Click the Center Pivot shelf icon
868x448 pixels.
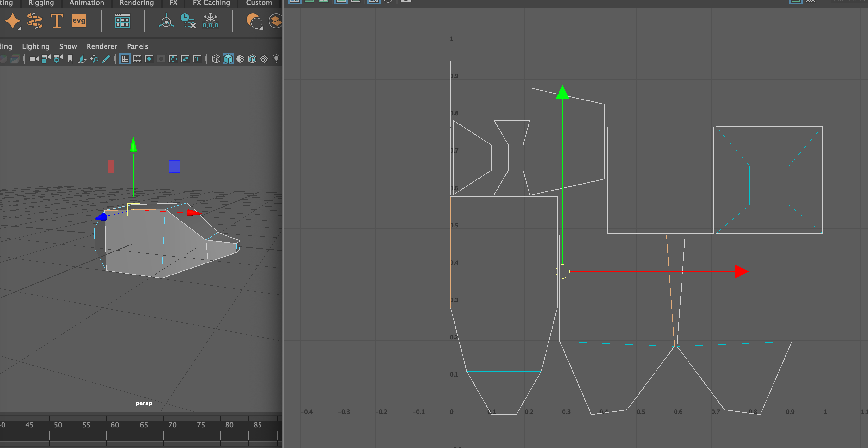(x=166, y=21)
